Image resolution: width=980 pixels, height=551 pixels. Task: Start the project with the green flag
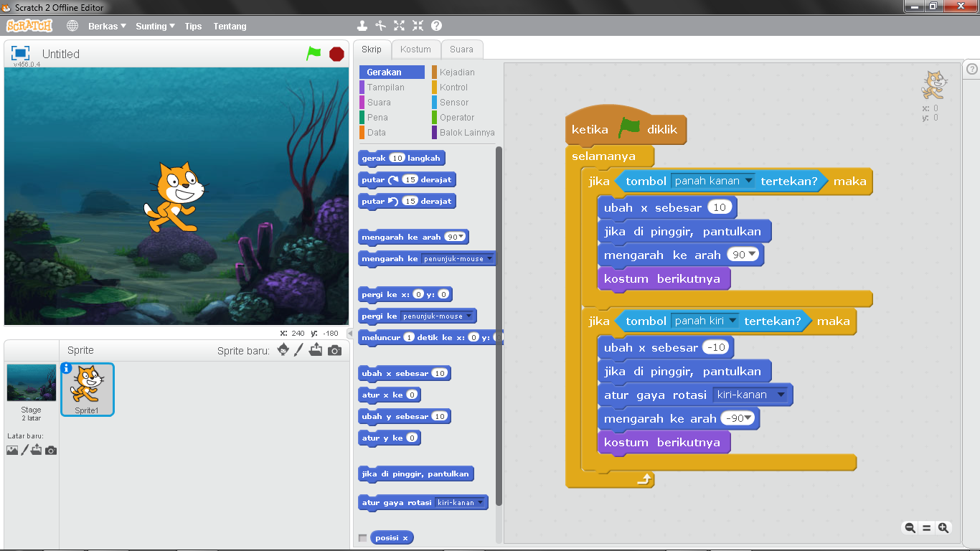point(314,53)
